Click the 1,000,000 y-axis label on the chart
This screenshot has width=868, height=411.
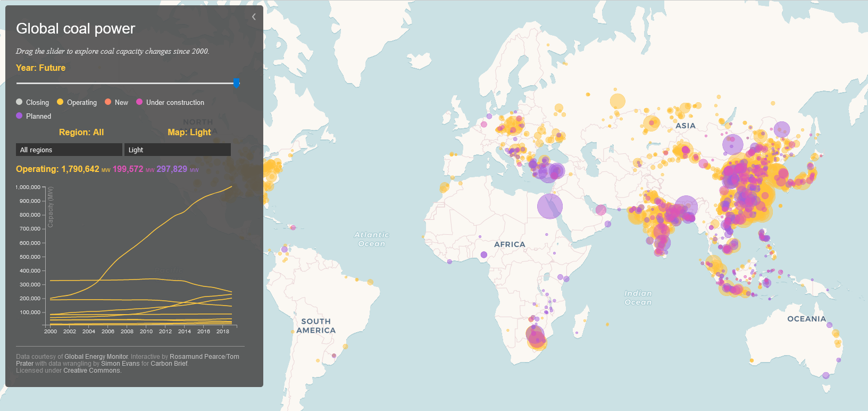[x=28, y=187]
